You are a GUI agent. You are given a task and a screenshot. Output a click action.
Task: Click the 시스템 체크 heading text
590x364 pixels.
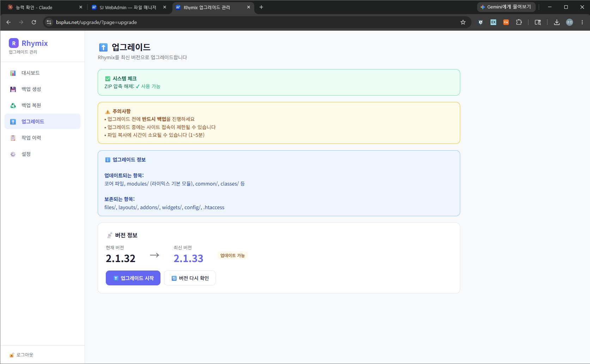point(124,79)
